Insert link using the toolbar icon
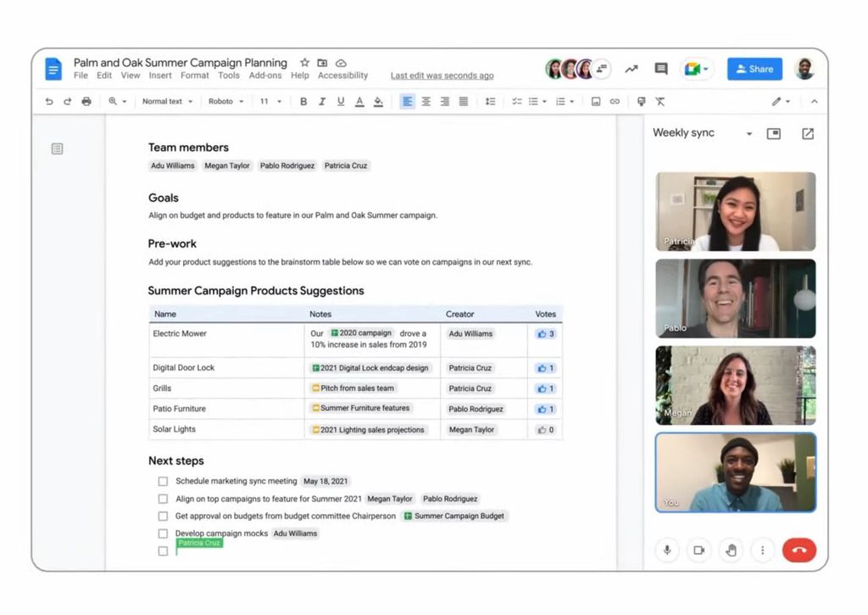 click(x=615, y=102)
